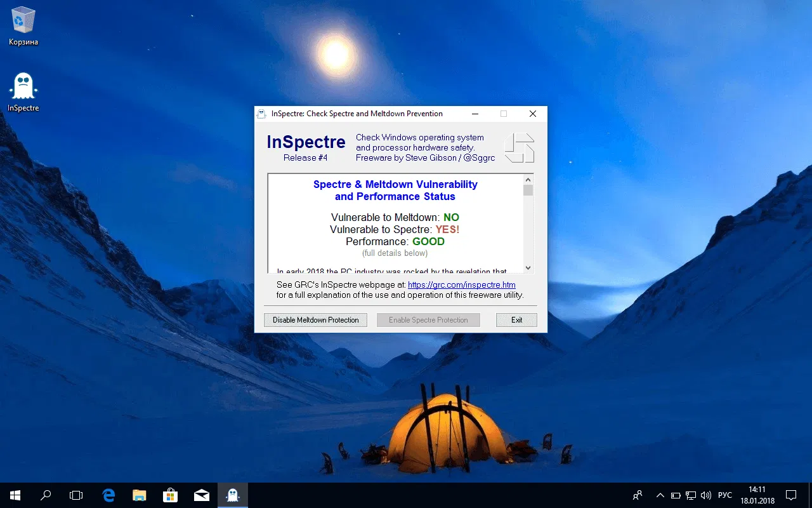Open taskbar Search magnifier
The image size is (812, 508).
tap(46, 495)
